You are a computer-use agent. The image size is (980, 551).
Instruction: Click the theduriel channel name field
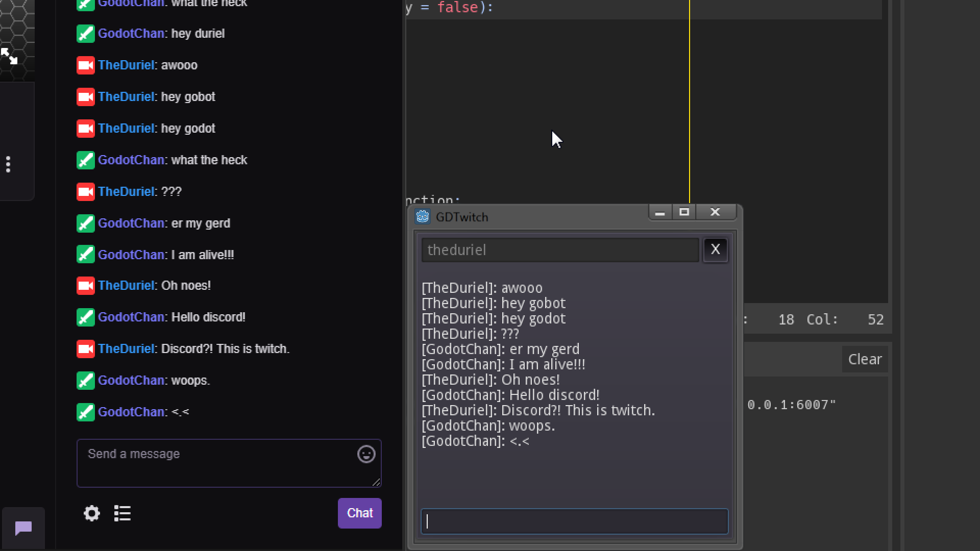[x=560, y=250]
